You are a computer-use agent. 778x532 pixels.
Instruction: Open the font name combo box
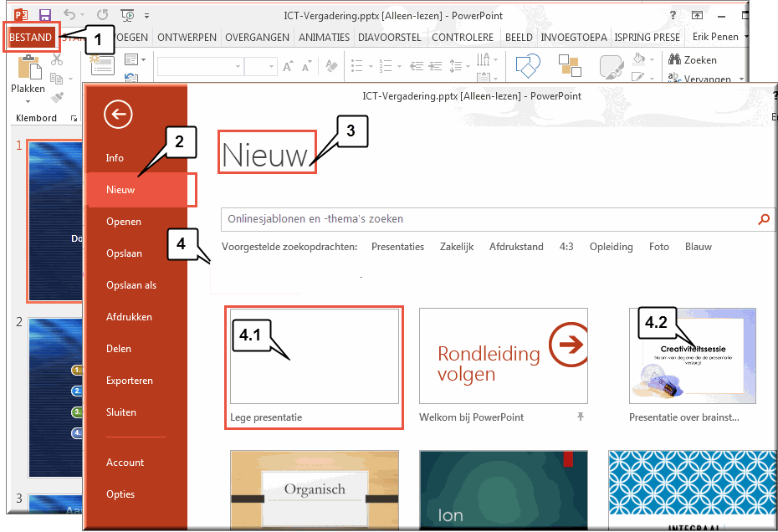(199, 66)
